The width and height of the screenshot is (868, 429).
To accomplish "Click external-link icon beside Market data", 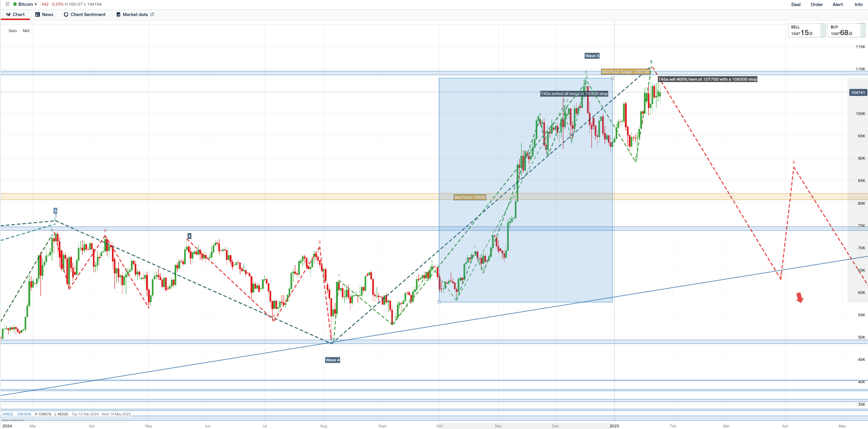I will [152, 14].
